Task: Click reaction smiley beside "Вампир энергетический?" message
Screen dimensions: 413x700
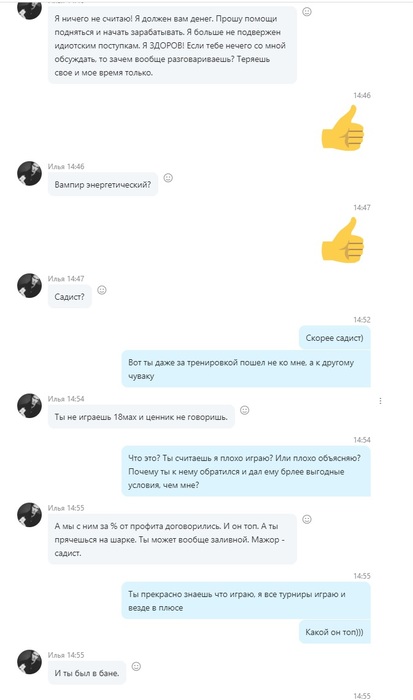Action: point(168,178)
